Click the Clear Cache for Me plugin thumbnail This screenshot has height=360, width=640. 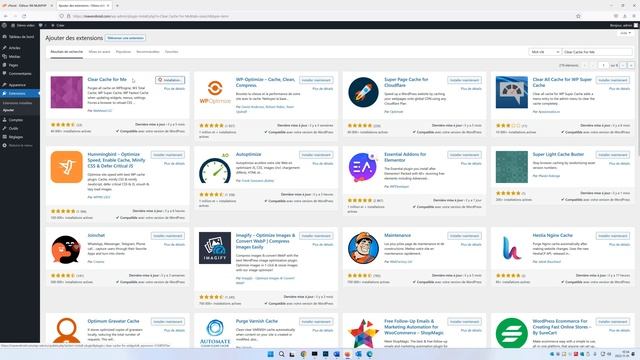pyautogui.click(x=67, y=92)
